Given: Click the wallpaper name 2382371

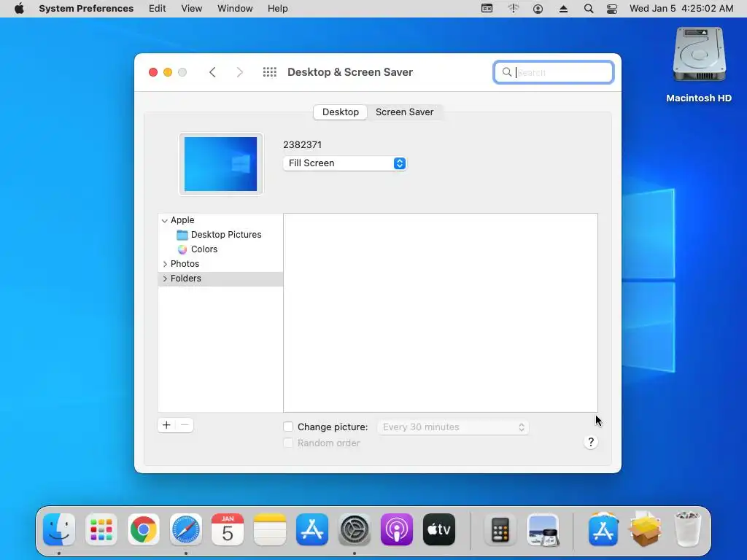Looking at the screenshot, I should click(303, 145).
